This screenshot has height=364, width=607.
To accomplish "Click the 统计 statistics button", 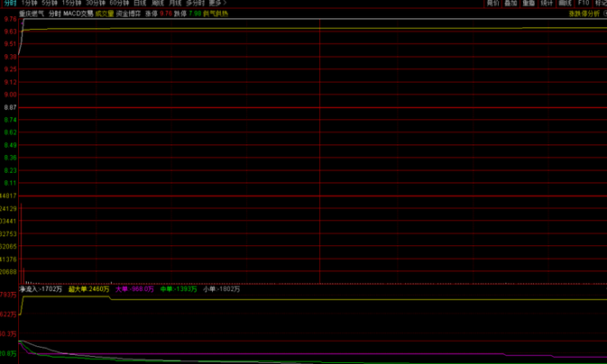I will click(547, 4).
